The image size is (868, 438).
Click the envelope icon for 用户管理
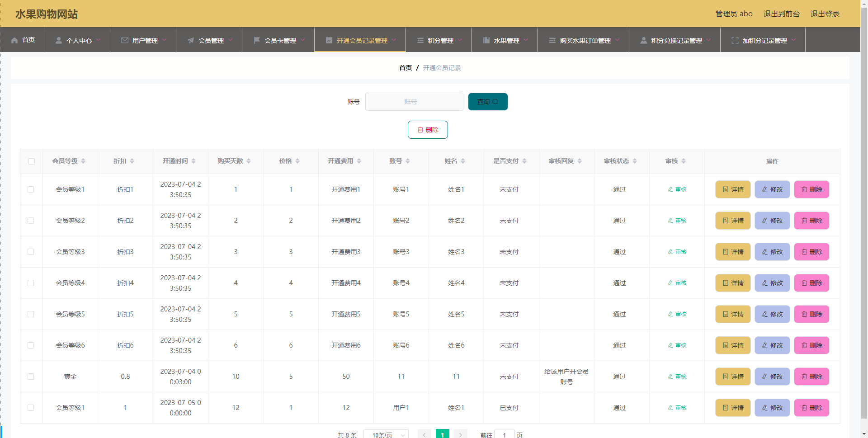click(125, 40)
